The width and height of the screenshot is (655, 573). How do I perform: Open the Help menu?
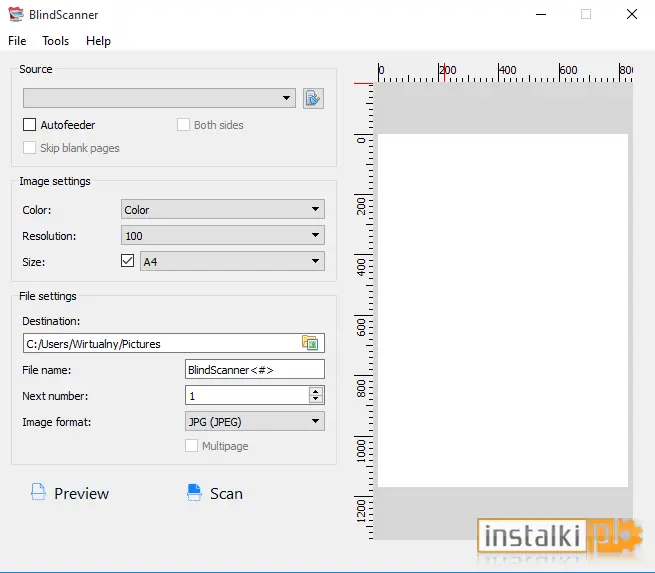click(x=98, y=41)
